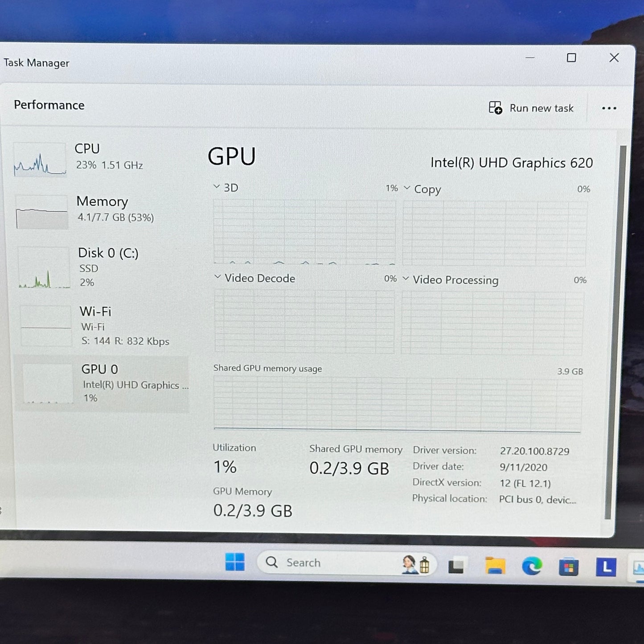644x644 pixels.
Task: Click Run new task button label
Action: pyautogui.click(x=541, y=108)
